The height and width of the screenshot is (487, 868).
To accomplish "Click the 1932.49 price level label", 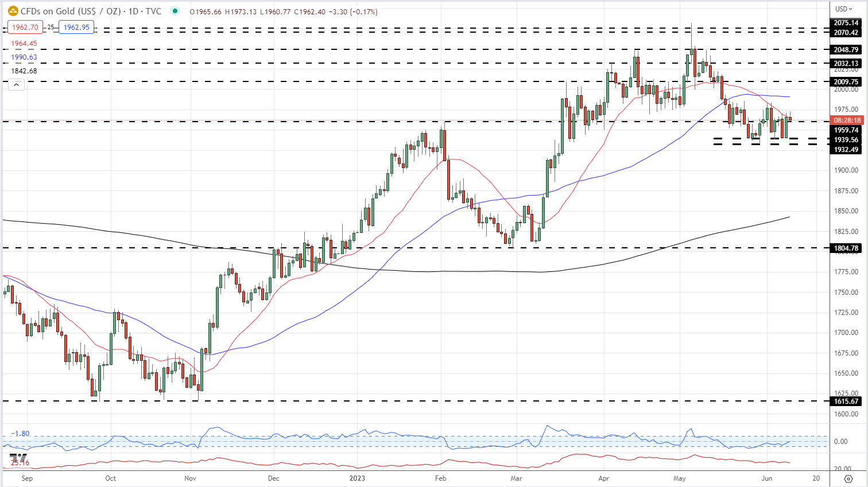I will (x=846, y=150).
